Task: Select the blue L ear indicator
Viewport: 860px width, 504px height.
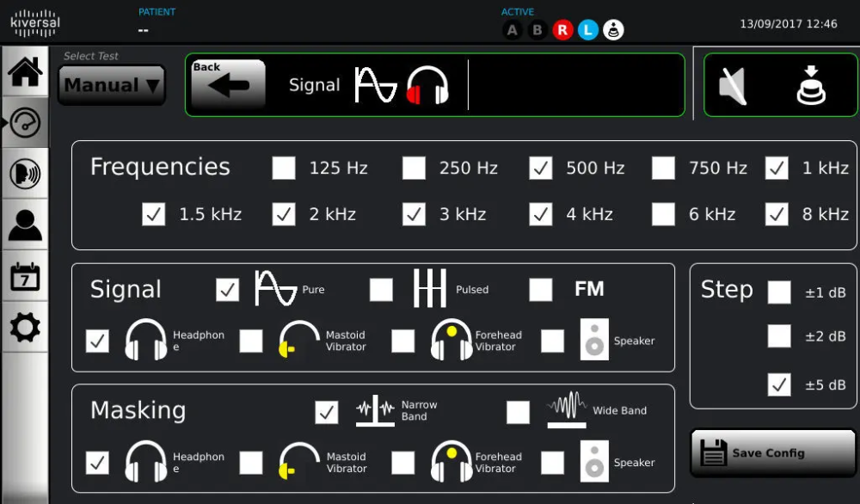Action: tap(587, 30)
